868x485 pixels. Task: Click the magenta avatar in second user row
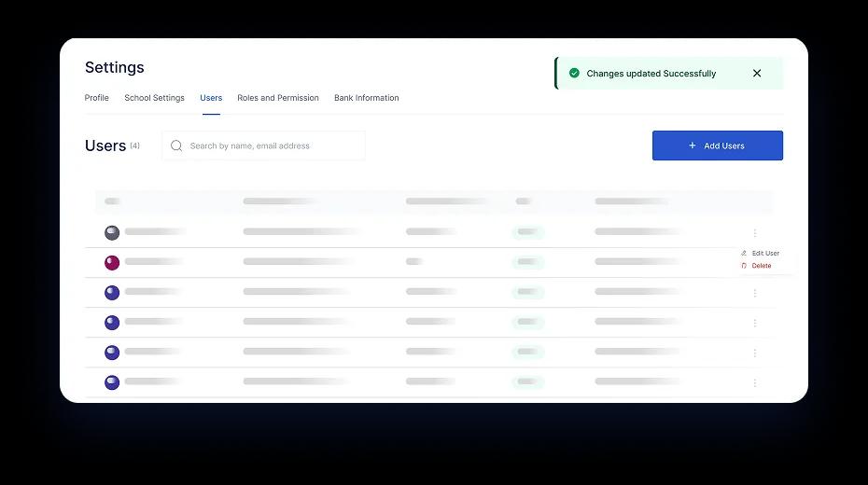(112, 263)
